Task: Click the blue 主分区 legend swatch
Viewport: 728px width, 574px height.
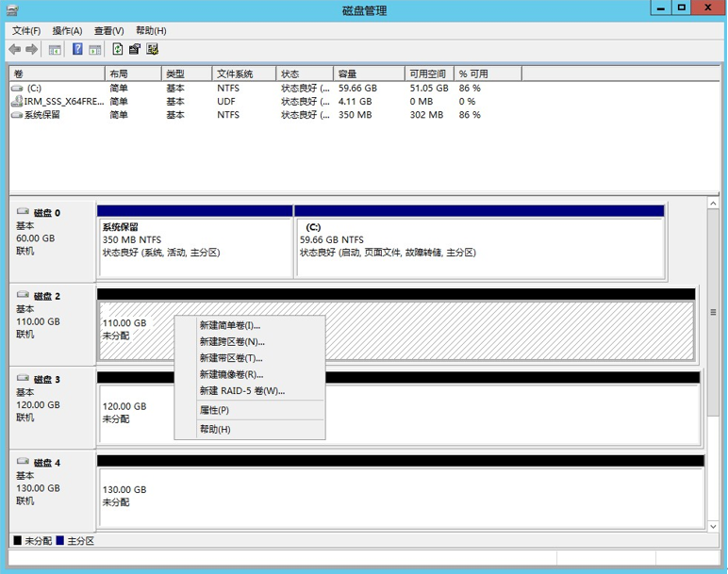Action: pos(60,541)
